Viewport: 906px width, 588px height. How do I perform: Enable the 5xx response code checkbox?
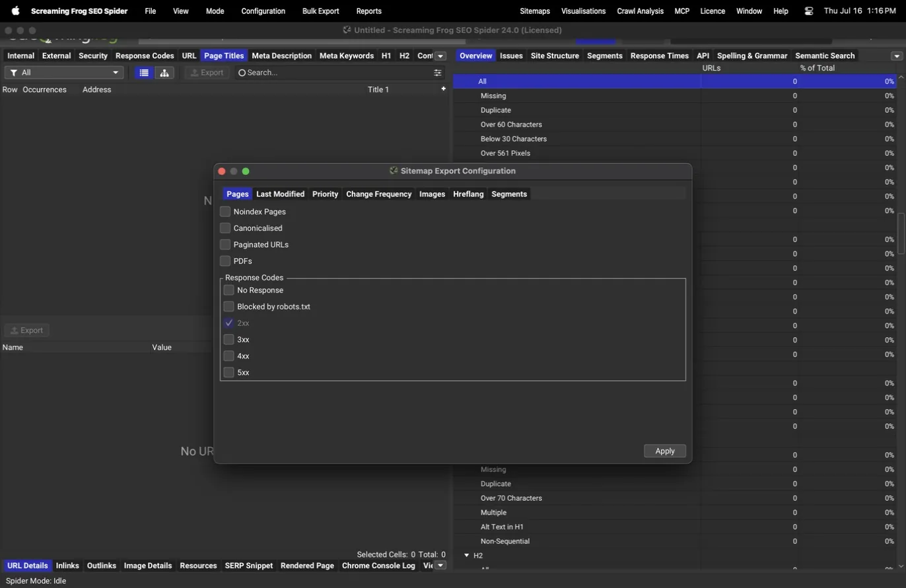click(228, 373)
